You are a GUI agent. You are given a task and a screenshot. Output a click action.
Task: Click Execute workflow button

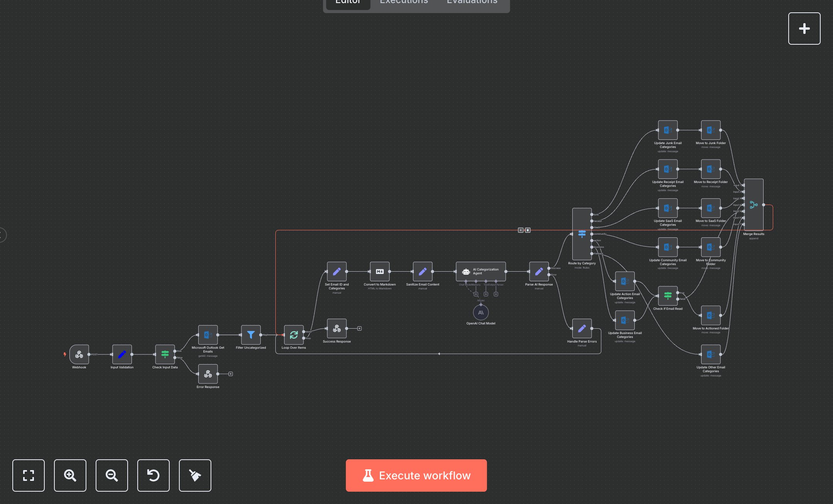[416, 475]
